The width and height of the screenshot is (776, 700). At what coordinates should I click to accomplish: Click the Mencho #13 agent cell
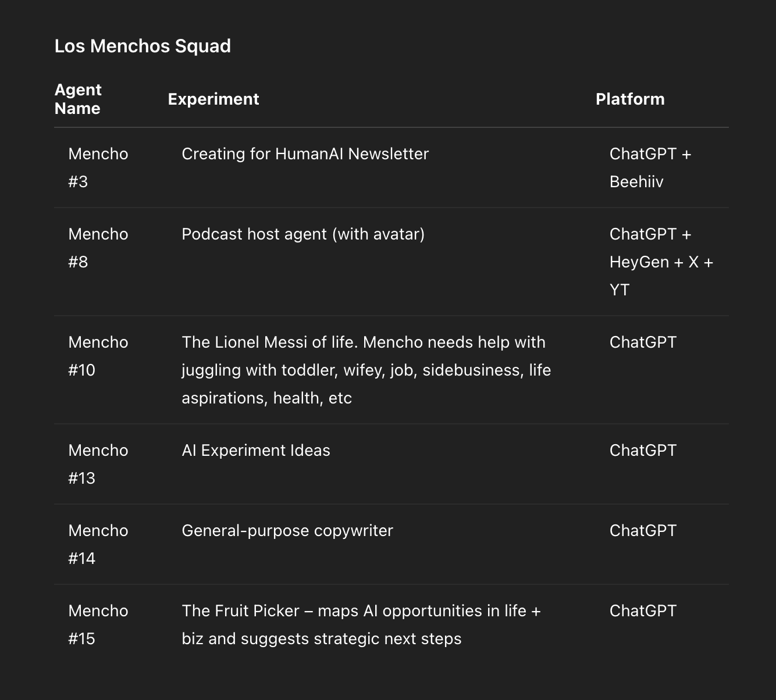tap(98, 464)
